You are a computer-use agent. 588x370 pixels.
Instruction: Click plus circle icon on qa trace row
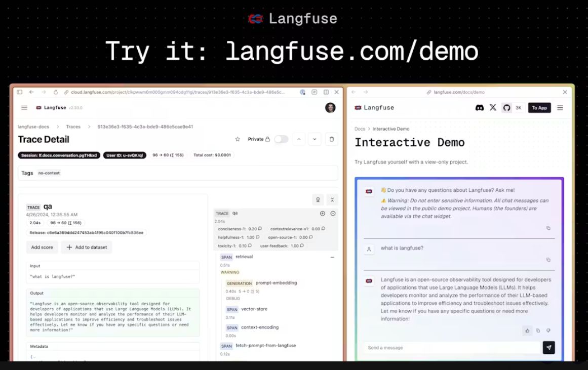[323, 213]
